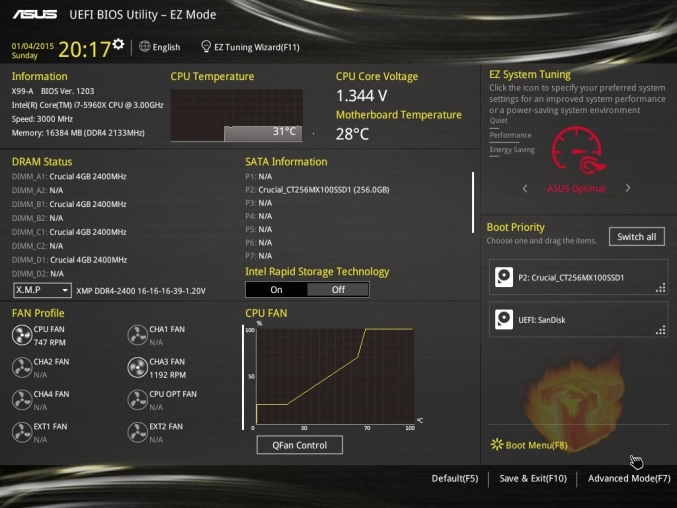The height and width of the screenshot is (508, 677).
Task: Select P2: Crucial_CT256MX100SSD1 boot priority entry
Action: (x=578, y=277)
